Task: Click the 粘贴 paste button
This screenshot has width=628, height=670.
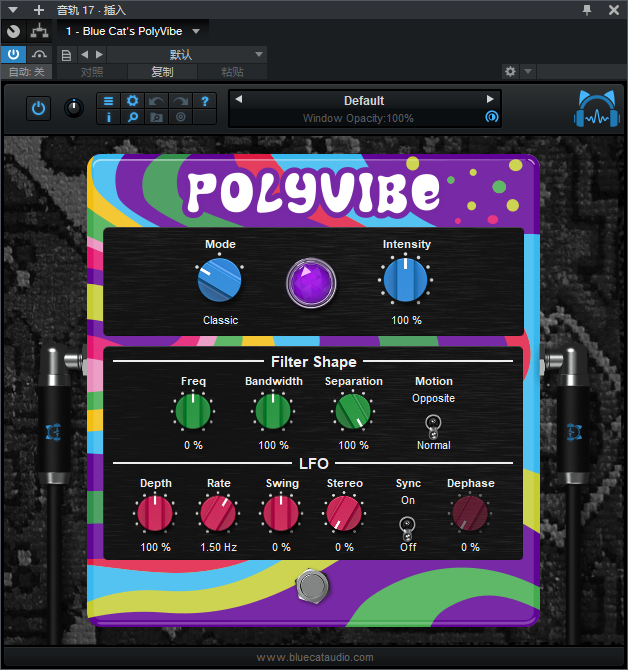Action: pyautogui.click(x=232, y=71)
